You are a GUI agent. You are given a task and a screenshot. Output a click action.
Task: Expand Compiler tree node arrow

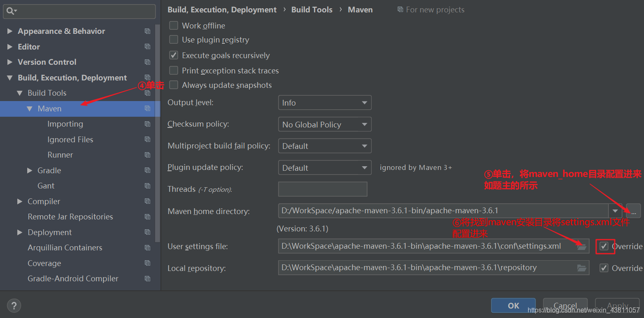click(20, 201)
